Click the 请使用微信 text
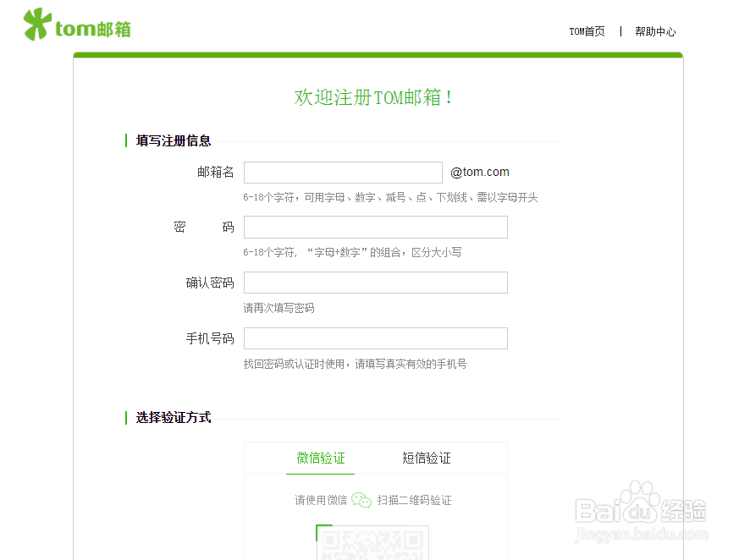This screenshot has height=560, width=750. pos(321,500)
